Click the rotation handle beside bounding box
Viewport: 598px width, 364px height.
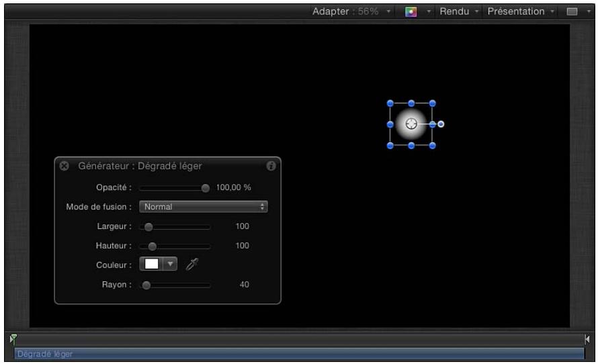[x=441, y=124]
